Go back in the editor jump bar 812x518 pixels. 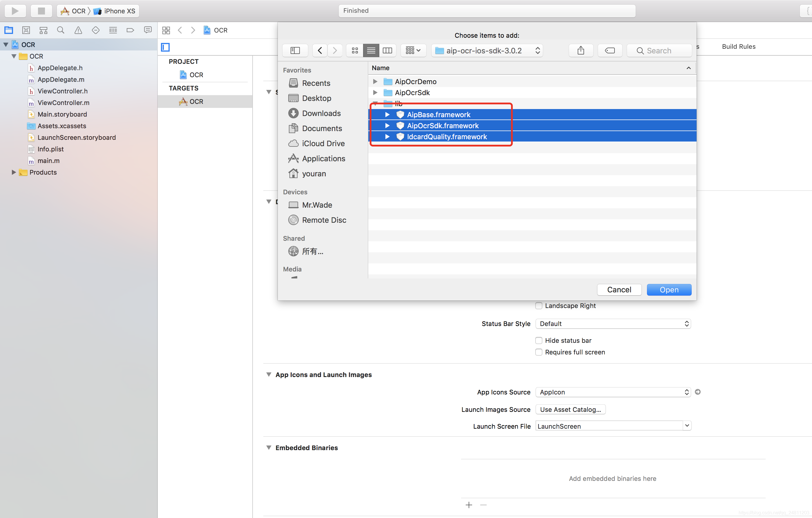tap(180, 30)
